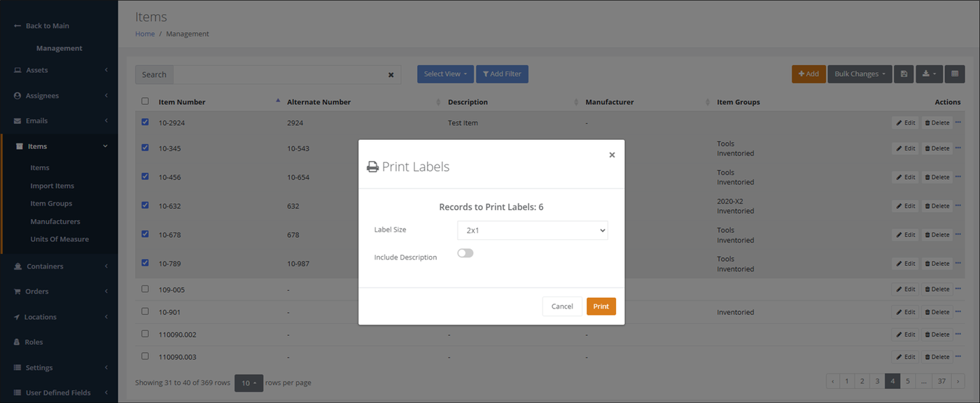Viewport: 980px width, 403px height.
Task: Open more actions dots for item 110090.003
Action: click(x=958, y=357)
